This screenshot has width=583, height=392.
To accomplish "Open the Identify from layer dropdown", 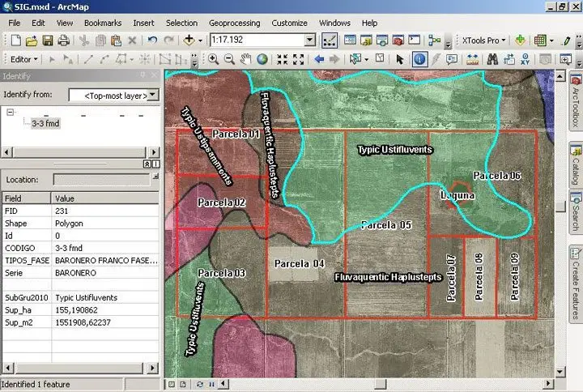I will coord(152,96).
